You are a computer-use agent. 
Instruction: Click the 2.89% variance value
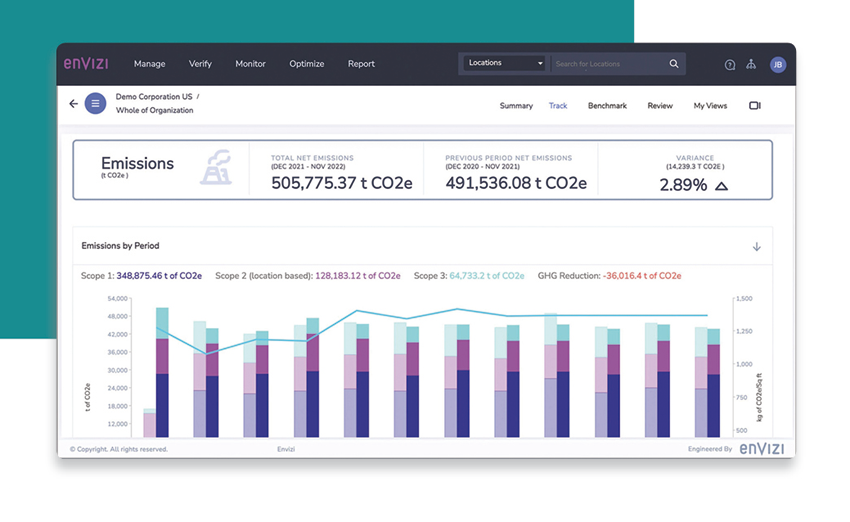point(683,185)
